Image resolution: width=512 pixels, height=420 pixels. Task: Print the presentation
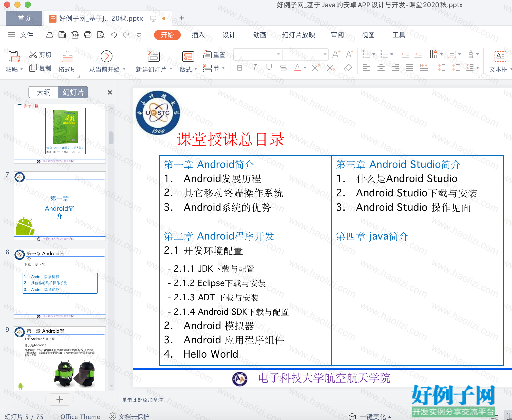(x=88, y=35)
